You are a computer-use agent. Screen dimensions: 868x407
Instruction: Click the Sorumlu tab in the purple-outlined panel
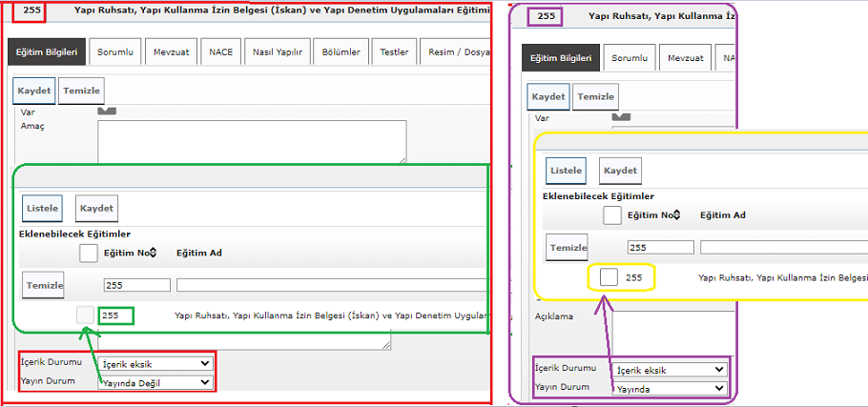[x=629, y=58]
